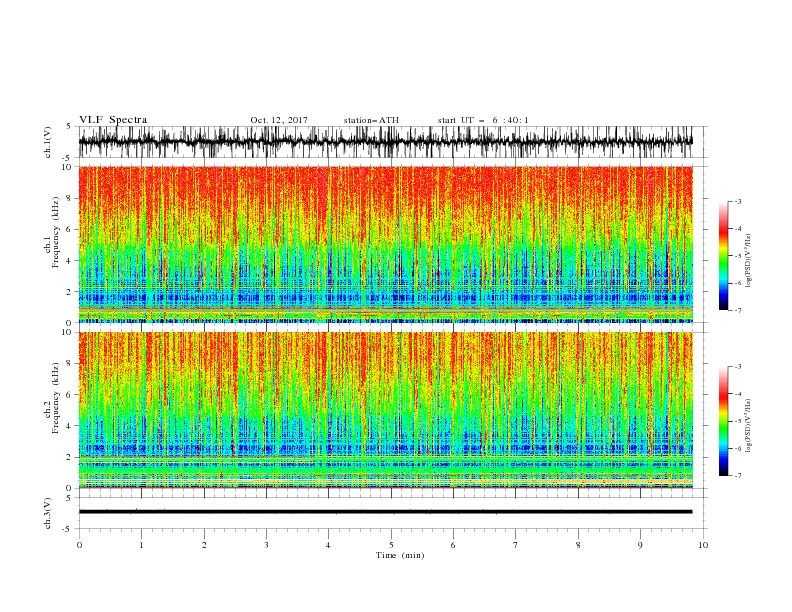The height and width of the screenshot is (612, 792).
Task: Click the "ch.3(V)" axis label
Action: [x=48, y=513]
